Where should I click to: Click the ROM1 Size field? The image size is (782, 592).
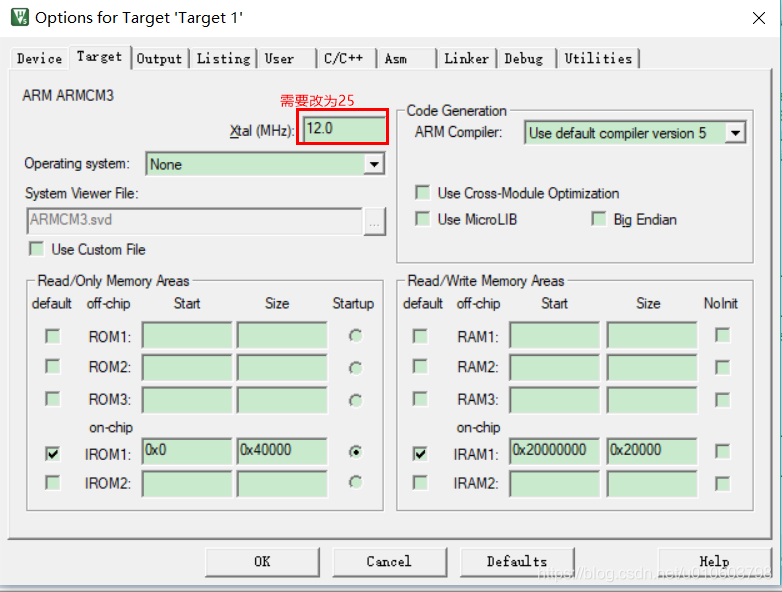tap(282, 335)
